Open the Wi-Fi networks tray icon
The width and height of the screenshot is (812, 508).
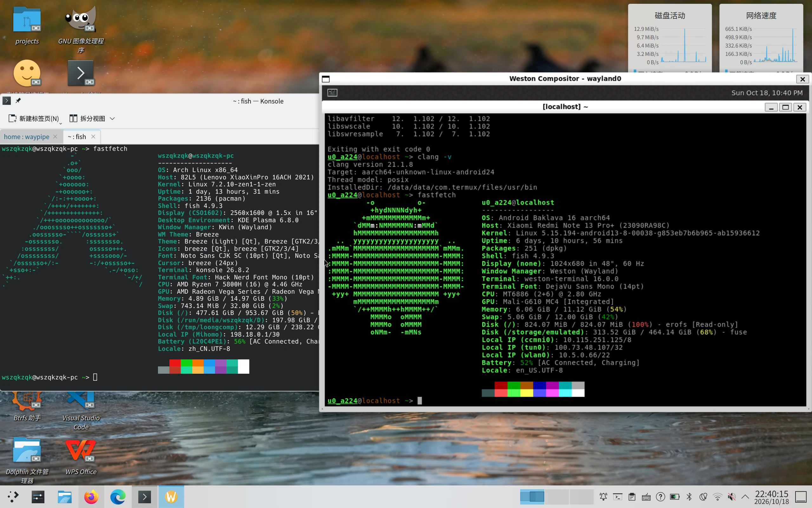(x=718, y=497)
